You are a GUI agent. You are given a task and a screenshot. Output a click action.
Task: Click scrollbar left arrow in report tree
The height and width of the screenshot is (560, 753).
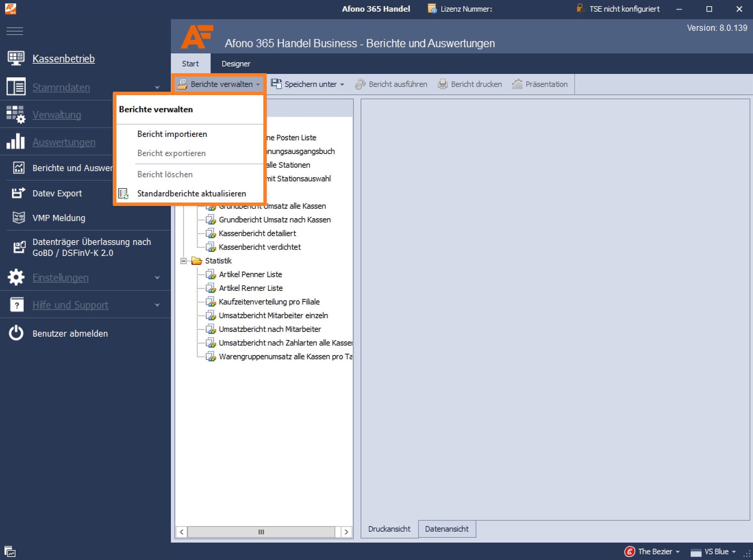click(181, 532)
